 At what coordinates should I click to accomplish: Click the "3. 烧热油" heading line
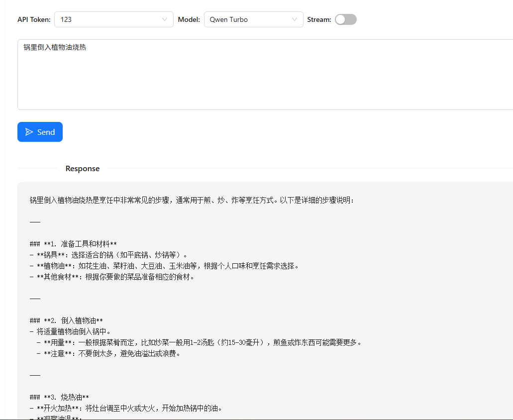59,397
